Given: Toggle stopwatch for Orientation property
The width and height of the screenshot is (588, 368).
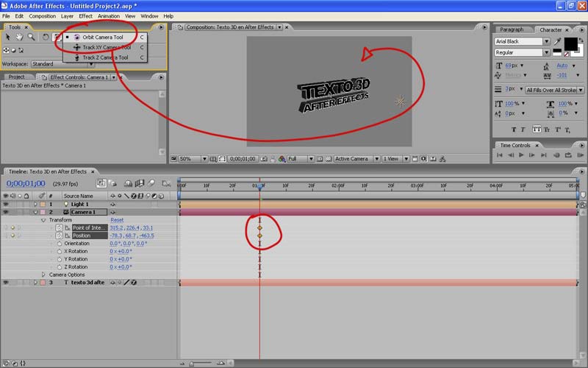Looking at the screenshot, I should pyautogui.click(x=60, y=244).
